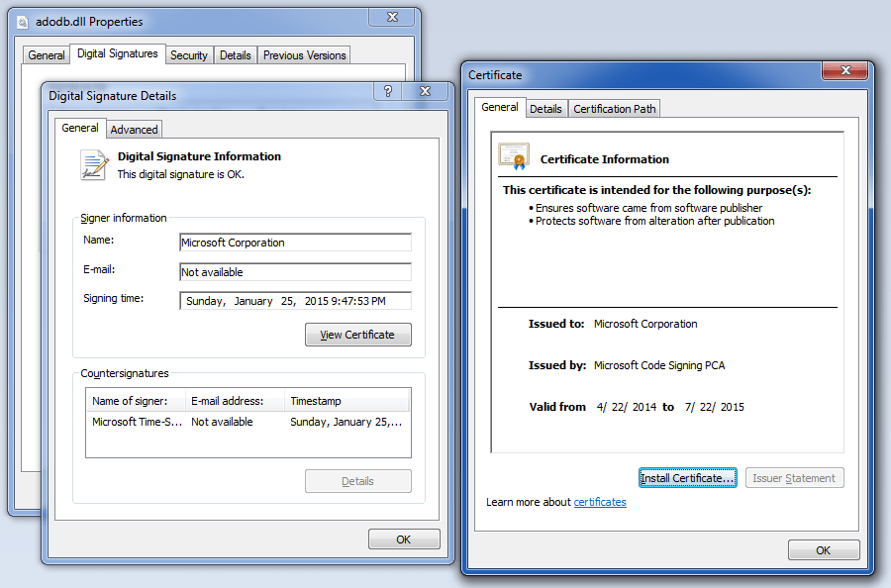Screen dimensions: 891x588
Task: Click the Timestamp column header
Action: point(315,400)
